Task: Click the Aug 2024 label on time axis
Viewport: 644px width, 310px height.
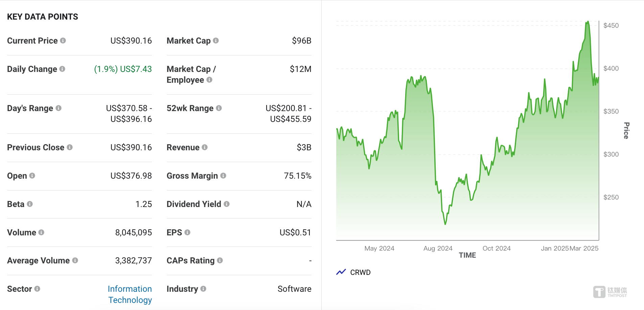Action: point(438,248)
